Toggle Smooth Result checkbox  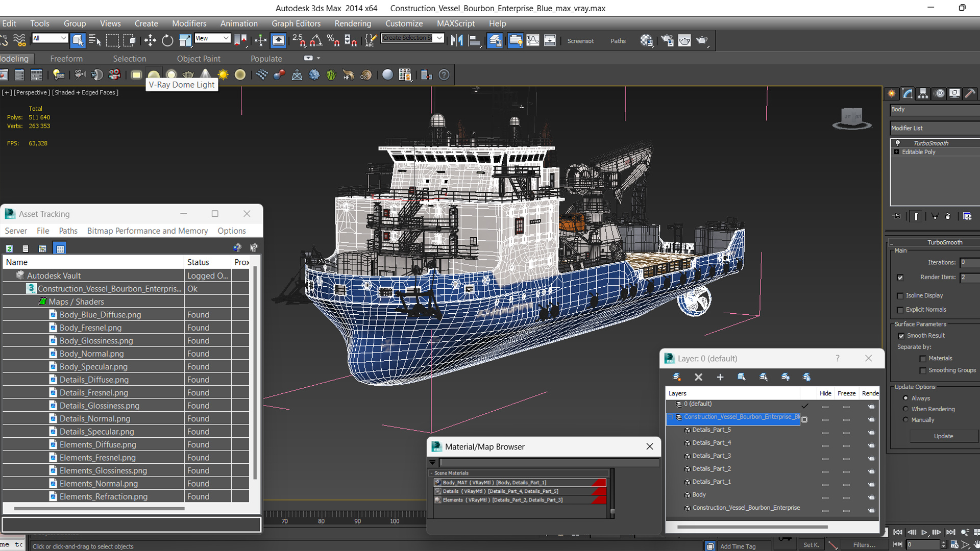[901, 336]
